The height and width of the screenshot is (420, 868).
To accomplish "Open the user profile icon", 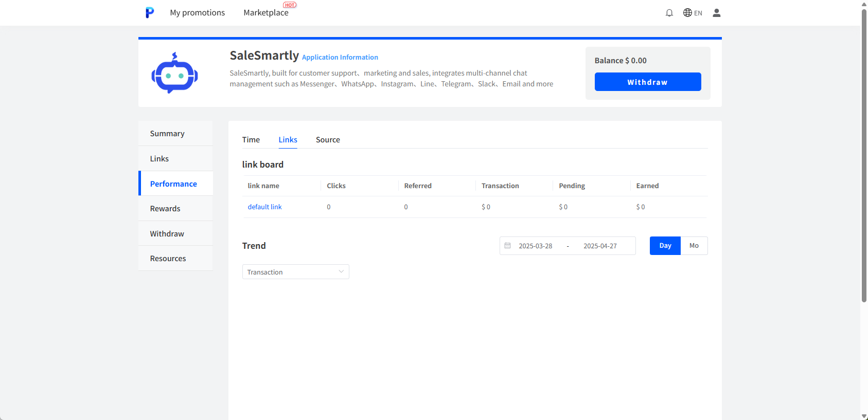I will [716, 13].
